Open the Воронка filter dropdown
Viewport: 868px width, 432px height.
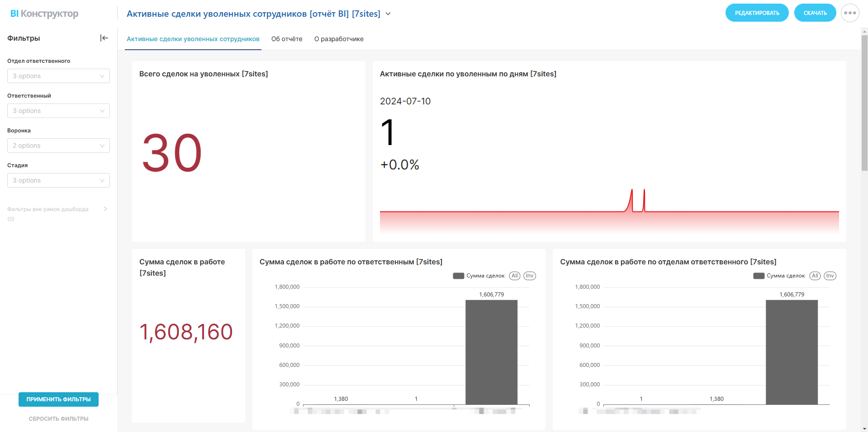(58, 146)
